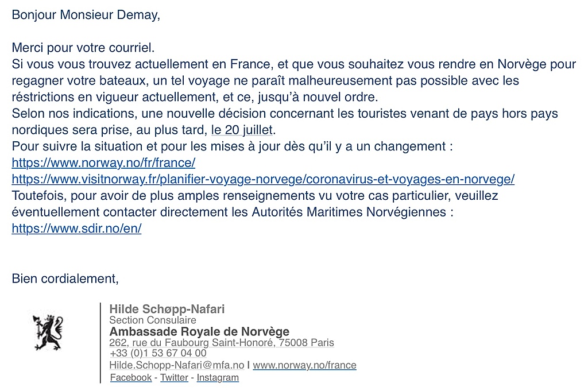The image size is (588, 391).
Task: Click the "Merci pour votre courriel" sentence
Action: [83, 48]
